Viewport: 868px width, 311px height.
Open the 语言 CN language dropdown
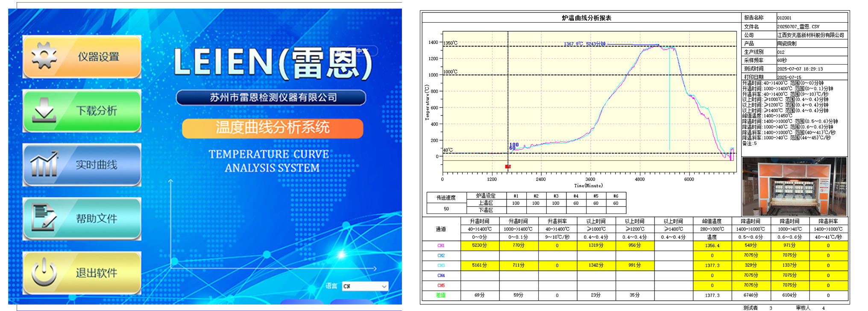coord(365,286)
